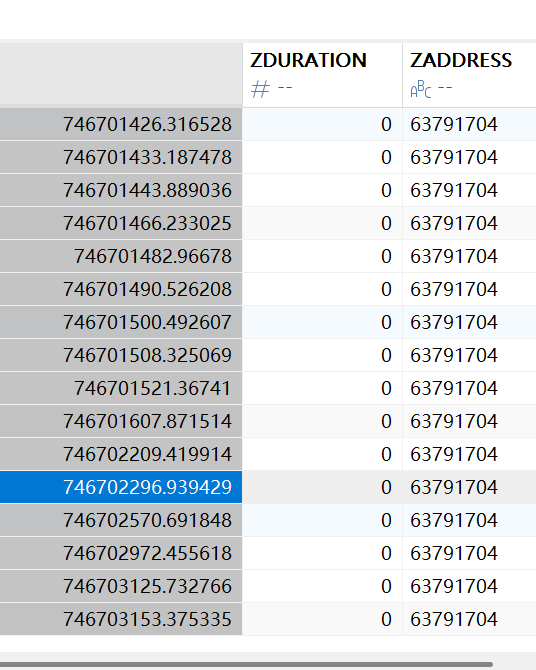Select the cell 746701482.96678
Image resolution: width=536 pixels, height=670 pixels.
[x=121, y=256]
